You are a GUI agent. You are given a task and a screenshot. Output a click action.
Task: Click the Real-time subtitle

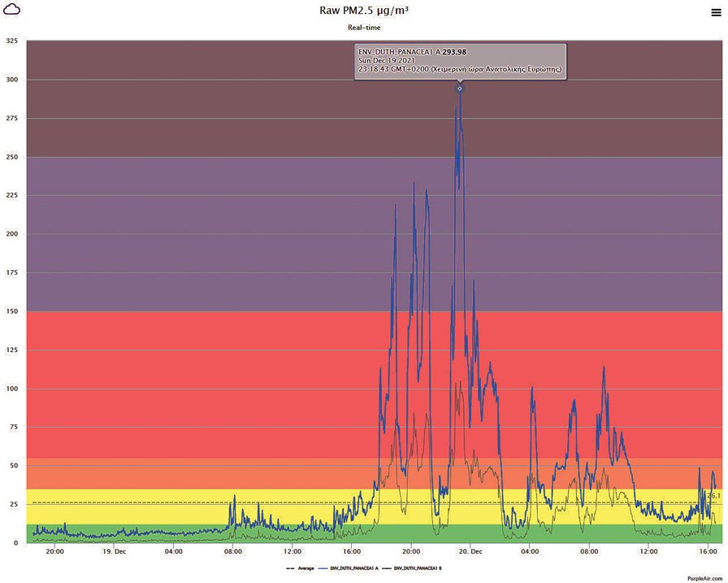coord(364,28)
